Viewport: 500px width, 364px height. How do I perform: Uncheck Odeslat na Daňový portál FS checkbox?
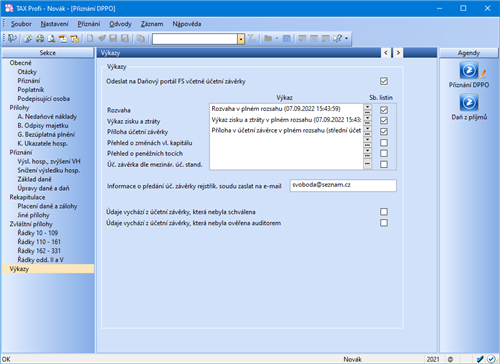pos(384,81)
